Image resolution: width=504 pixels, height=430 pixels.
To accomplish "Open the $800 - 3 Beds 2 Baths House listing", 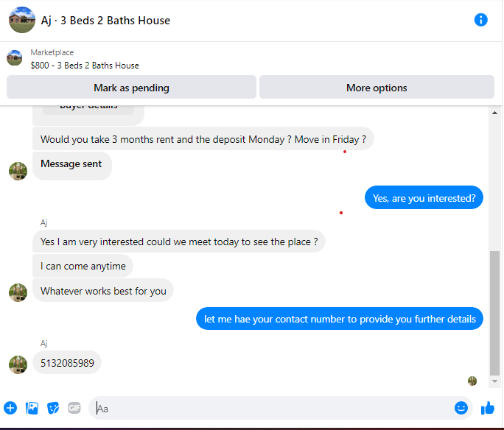I will pyautogui.click(x=85, y=66).
